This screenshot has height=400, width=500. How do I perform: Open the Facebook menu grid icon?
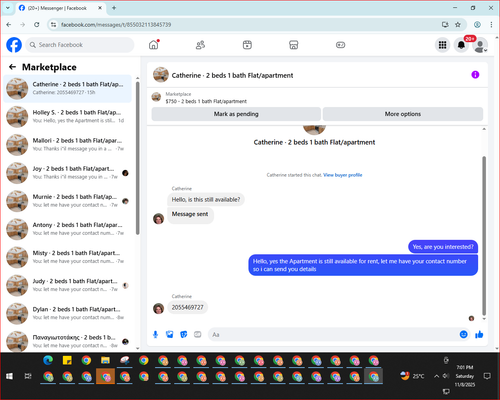tap(442, 45)
